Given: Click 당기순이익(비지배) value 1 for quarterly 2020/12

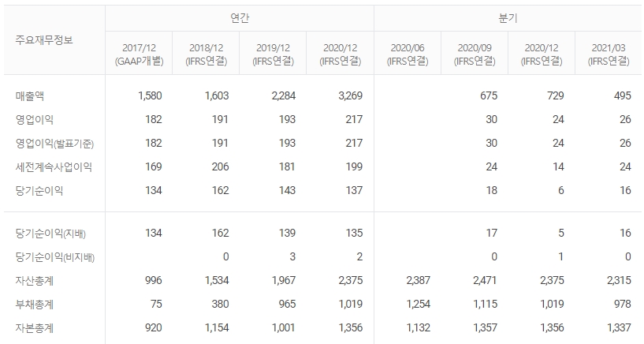Looking at the screenshot, I should (561, 257).
